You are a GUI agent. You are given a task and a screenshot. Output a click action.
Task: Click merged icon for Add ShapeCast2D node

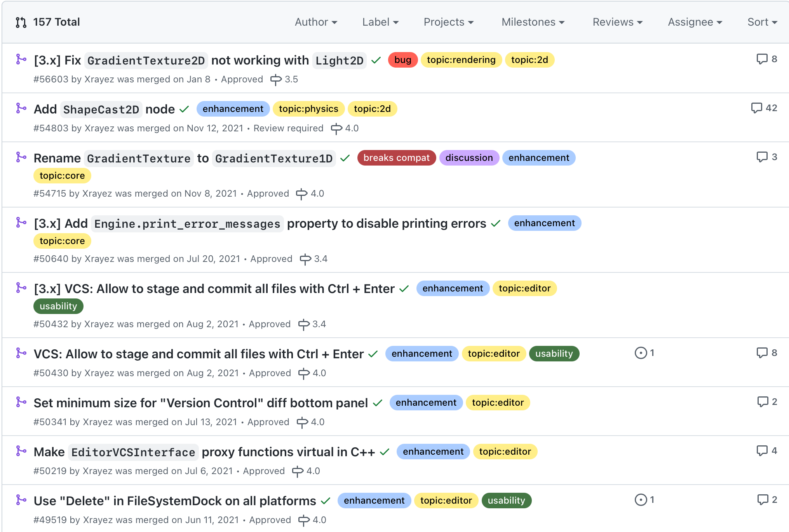(x=21, y=108)
